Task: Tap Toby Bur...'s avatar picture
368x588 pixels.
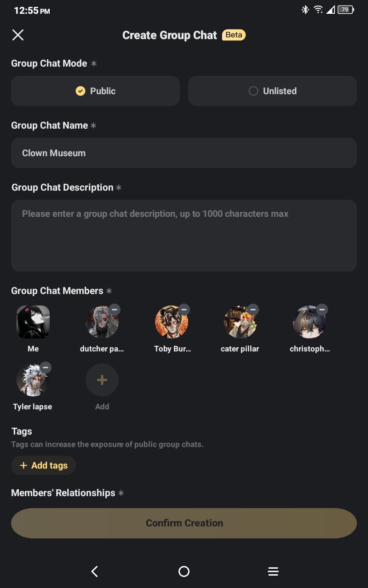Action: [171, 323]
